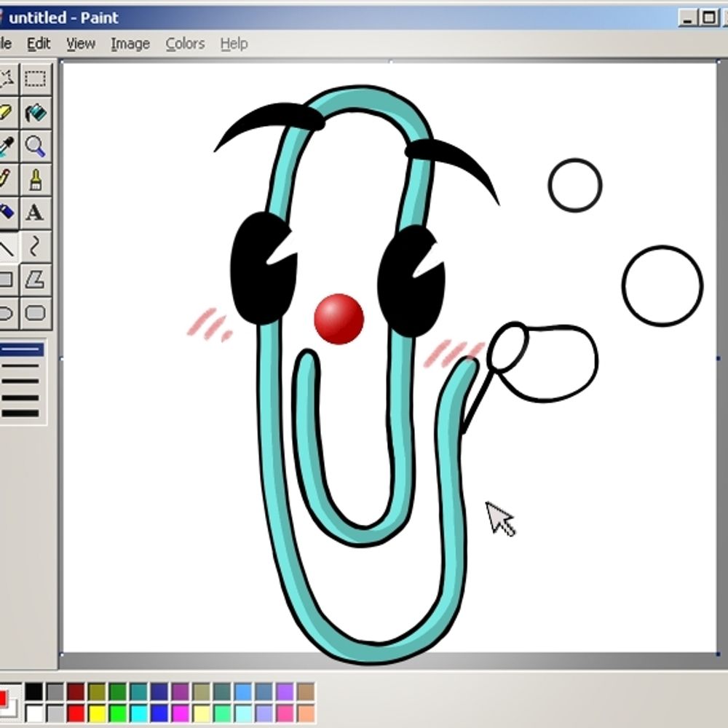Click the 'untitled - Paint' title bar text

(x=63, y=18)
